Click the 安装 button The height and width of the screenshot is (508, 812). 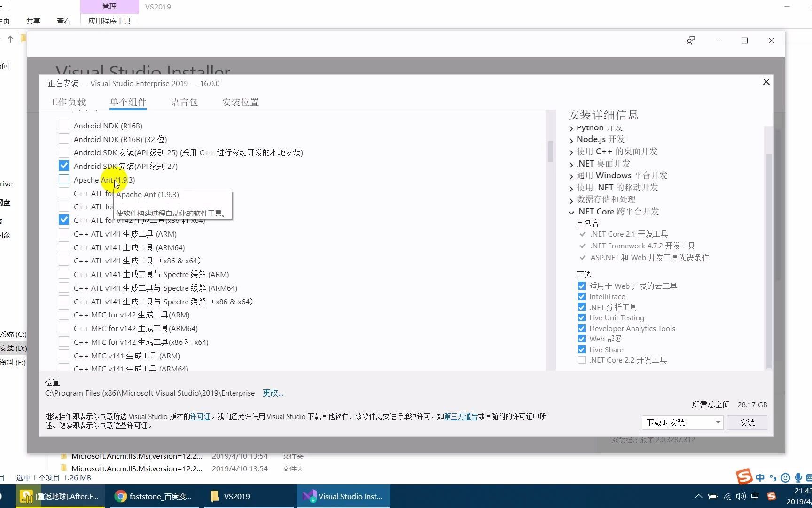(747, 422)
